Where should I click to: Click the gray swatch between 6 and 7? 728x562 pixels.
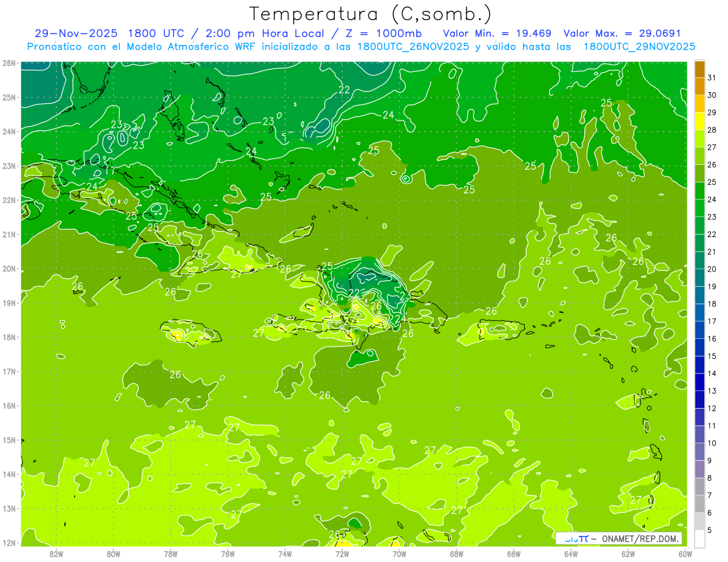click(x=699, y=503)
